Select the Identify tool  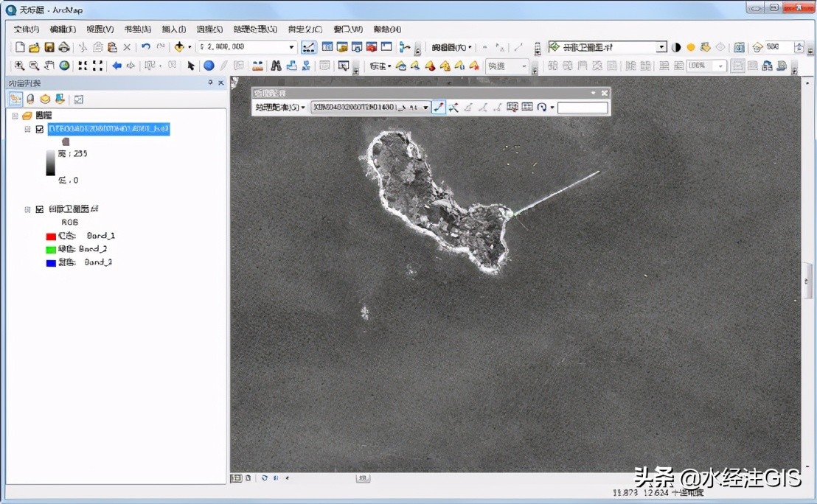[x=209, y=66]
